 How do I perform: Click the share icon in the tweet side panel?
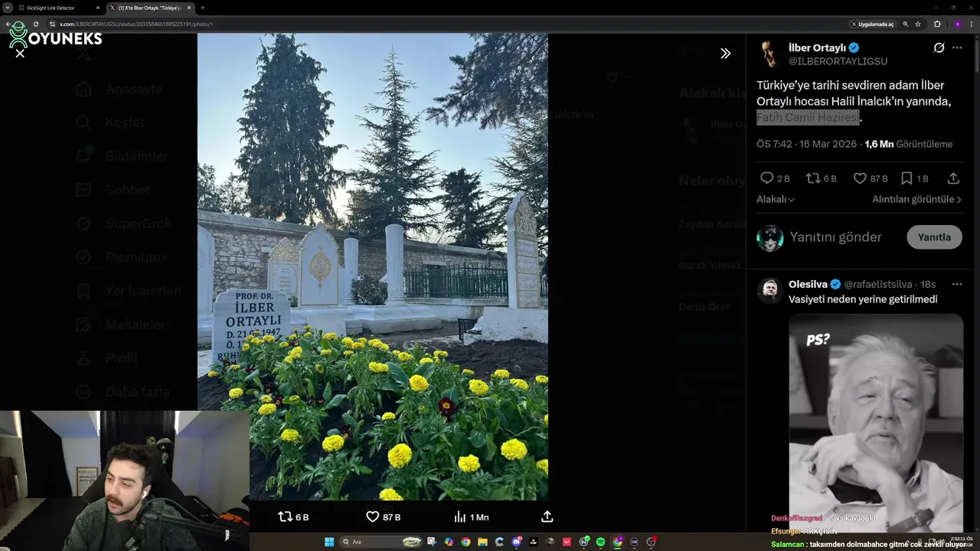click(x=953, y=178)
